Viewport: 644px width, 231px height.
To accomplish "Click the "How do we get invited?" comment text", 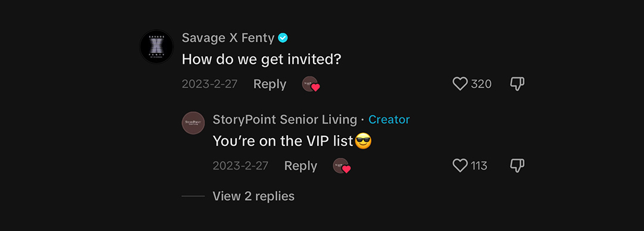I will (262, 60).
